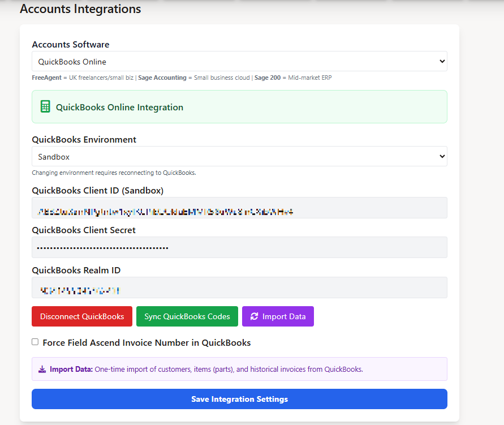Screen dimensions: 504x425
Task: Click the 'One-time import of customers' note text
Action: pyautogui.click(x=229, y=370)
